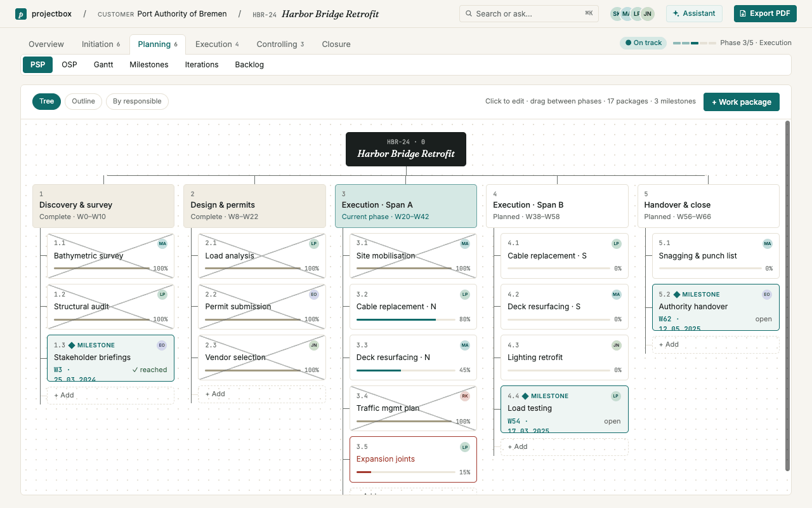The width and height of the screenshot is (812, 508).
Task: Select the Tree view option
Action: [47, 102]
